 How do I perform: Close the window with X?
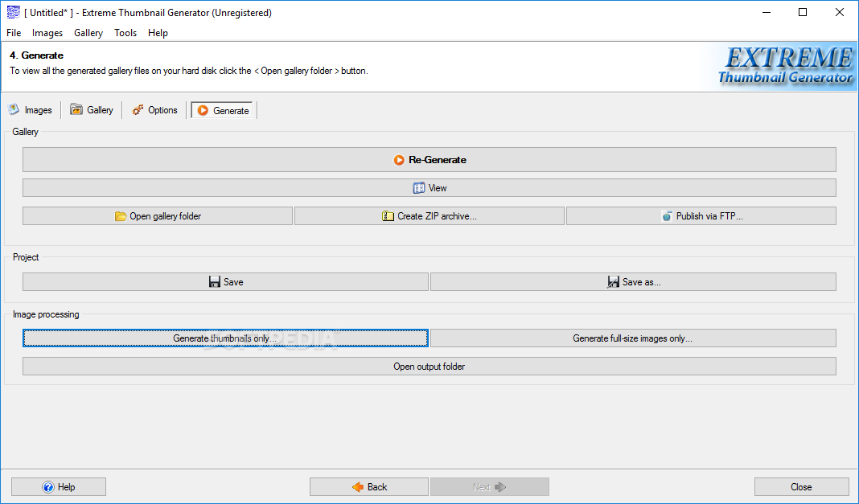(839, 12)
